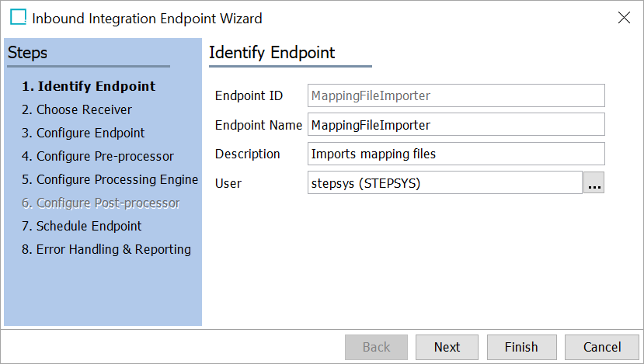Open user picker with the ellipsis button

pyautogui.click(x=594, y=182)
